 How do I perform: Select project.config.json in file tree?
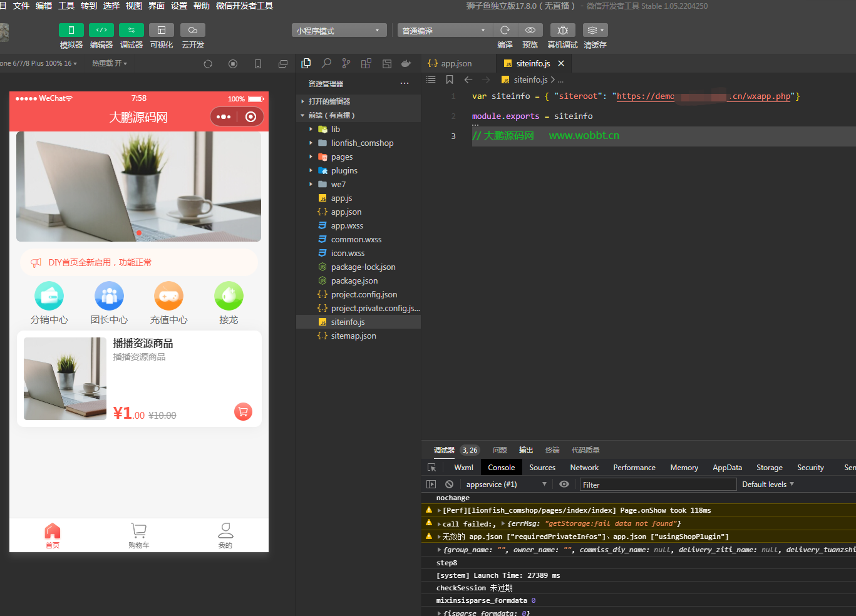(x=364, y=295)
